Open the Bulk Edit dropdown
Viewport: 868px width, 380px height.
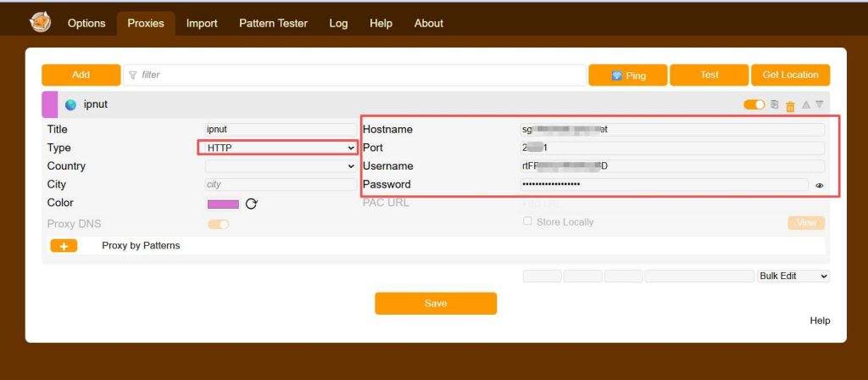click(x=793, y=277)
